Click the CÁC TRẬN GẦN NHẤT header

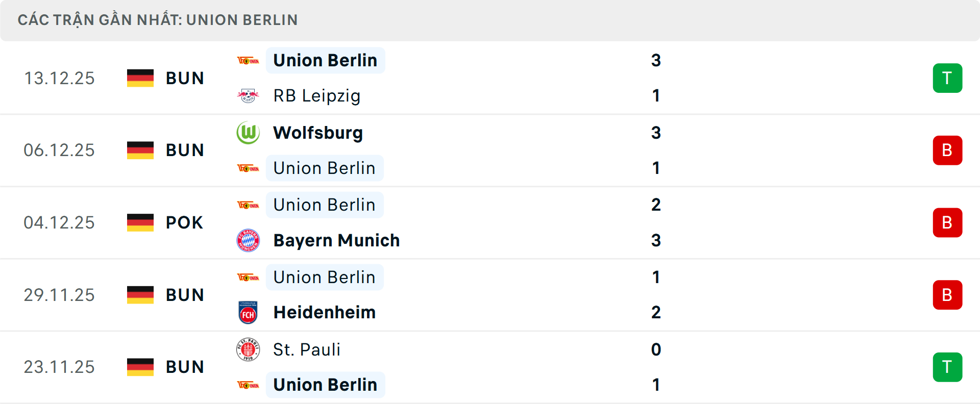tap(158, 19)
